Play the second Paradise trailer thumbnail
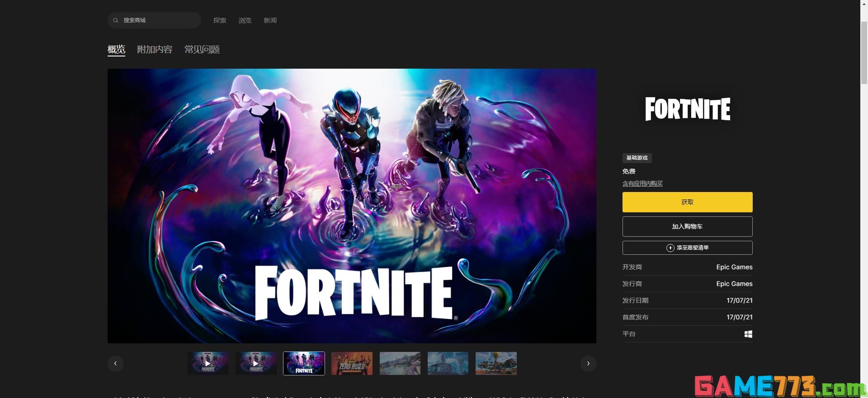Viewport: 868px width, 398px height. (256, 363)
